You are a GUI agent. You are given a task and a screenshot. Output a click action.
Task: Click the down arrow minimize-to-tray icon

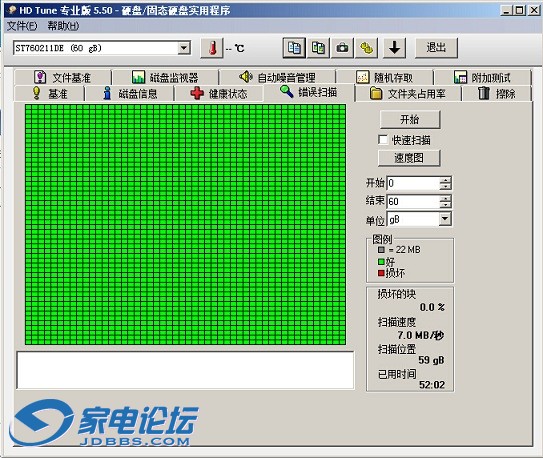click(x=394, y=48)
